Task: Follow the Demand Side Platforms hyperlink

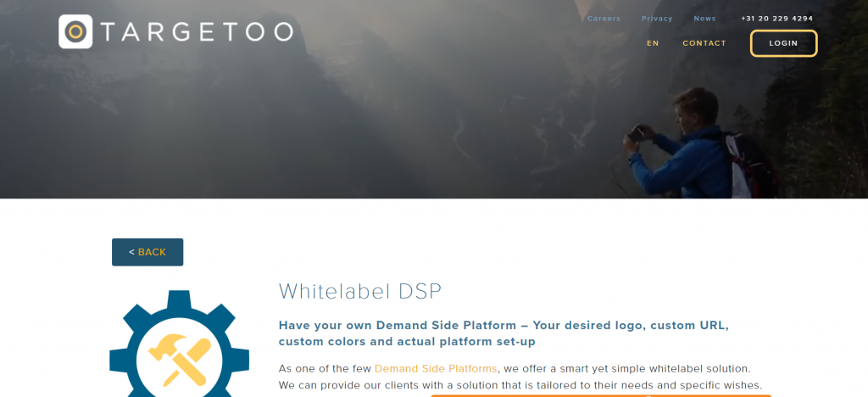Action: (436, 368)
